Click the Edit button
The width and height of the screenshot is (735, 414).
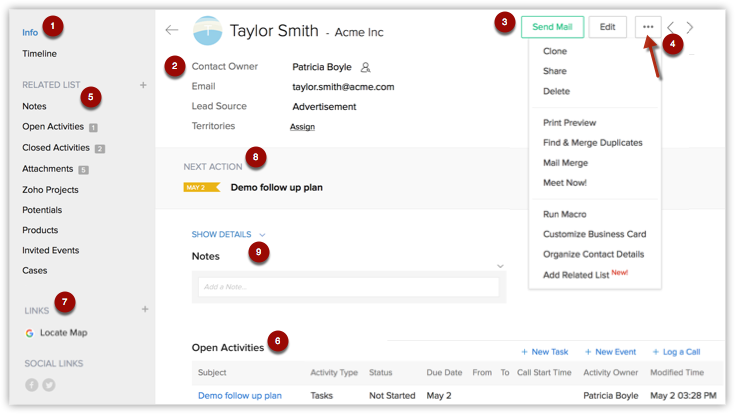[x=607, y=27]
